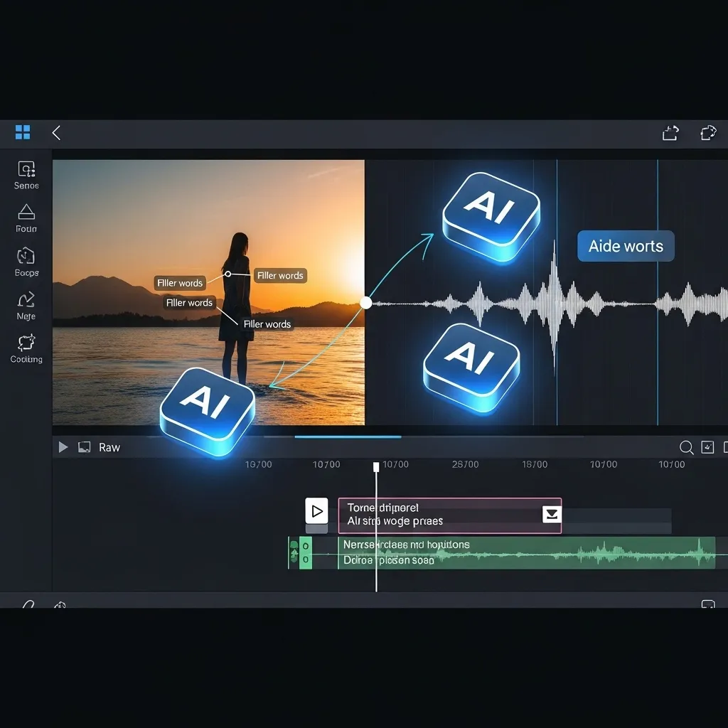This screenshot has width=728, height=728.
Task: Open the Eocps sidebar panel
Action: [25, 262]
